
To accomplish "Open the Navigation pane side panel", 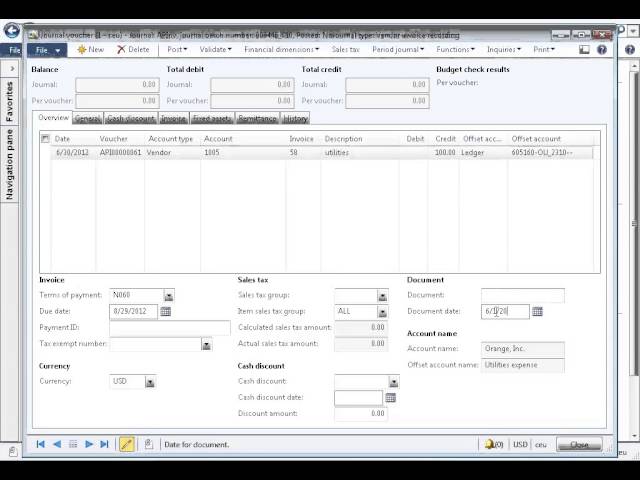I will (x=9, y=164).
